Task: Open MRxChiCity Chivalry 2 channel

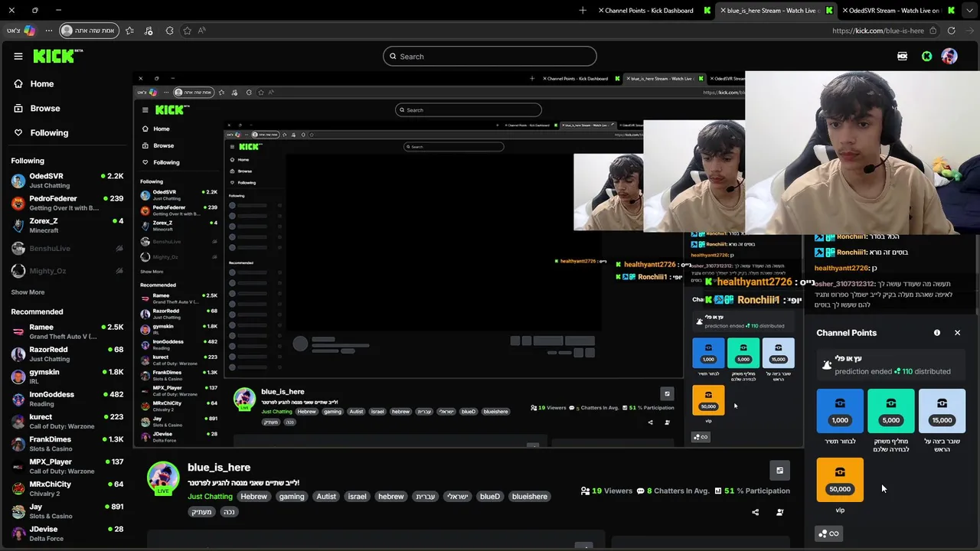Action: pyautogui.click(x=67, y=488)
